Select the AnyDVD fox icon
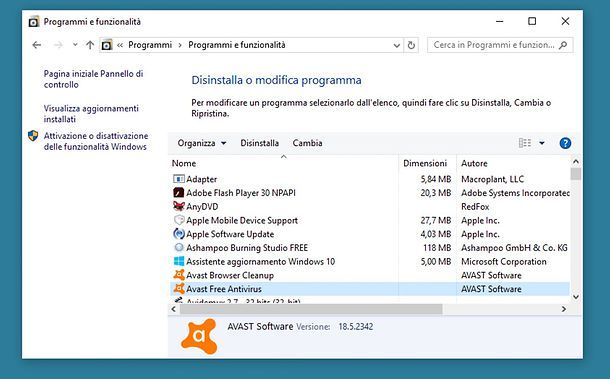This screenshot has width=610, height=379. point(179,206)
